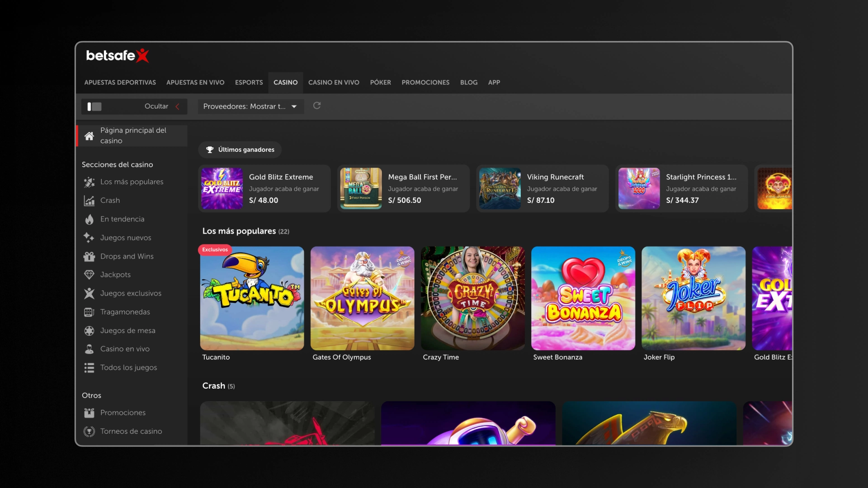Viewport: 868px width, 488px height.
Task: Switch to the Póker tab
Action: pyautogui.click(x=380, y=82)
